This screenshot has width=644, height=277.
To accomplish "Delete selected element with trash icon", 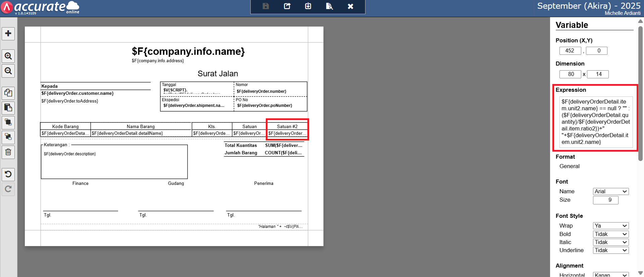I will point(8,152).
